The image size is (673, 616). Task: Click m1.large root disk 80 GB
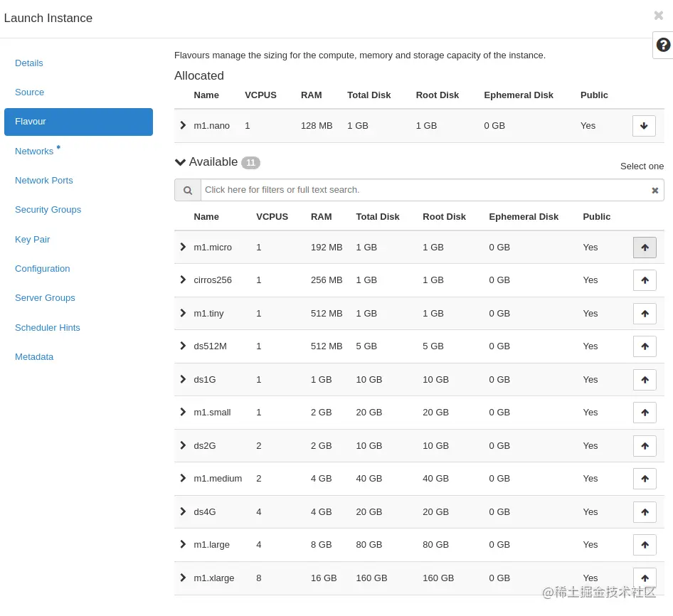(x=435, y=545)
